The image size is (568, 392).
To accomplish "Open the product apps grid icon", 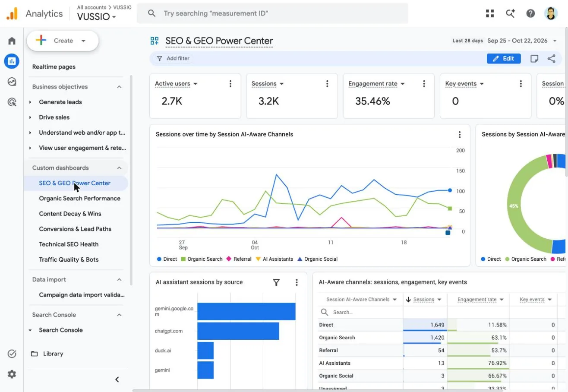I will [489, 13].
